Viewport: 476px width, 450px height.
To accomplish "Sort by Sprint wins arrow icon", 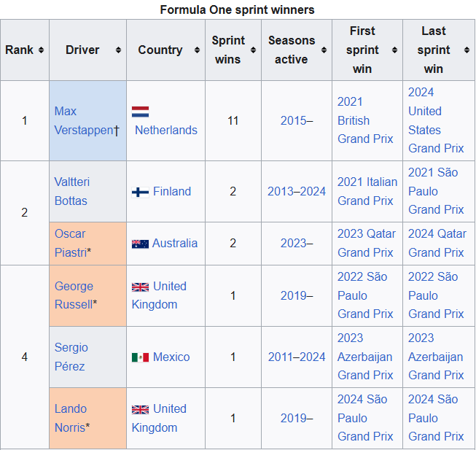I will [x=253, y=50].
